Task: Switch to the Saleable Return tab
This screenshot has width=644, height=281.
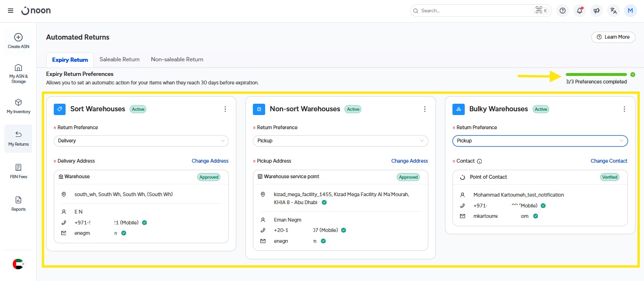Action: coord(119,59)
